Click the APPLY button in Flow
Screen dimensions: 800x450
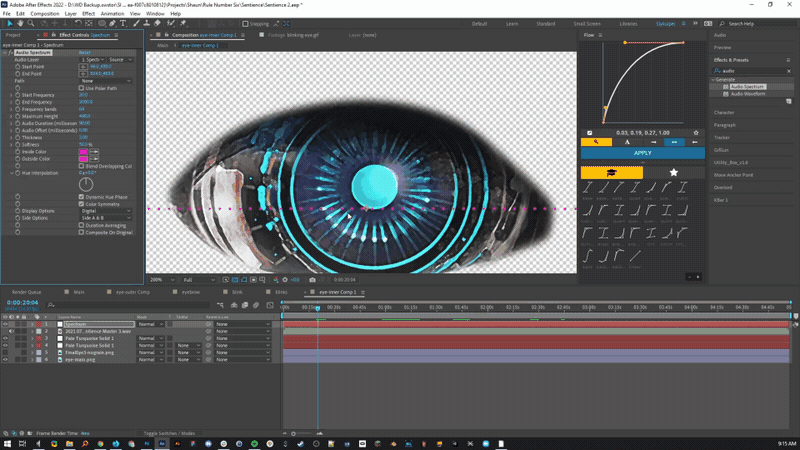(643, 153)
